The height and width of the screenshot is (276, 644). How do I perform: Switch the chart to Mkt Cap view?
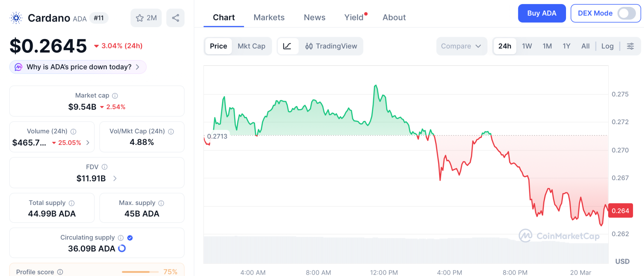tap(252, 46)
